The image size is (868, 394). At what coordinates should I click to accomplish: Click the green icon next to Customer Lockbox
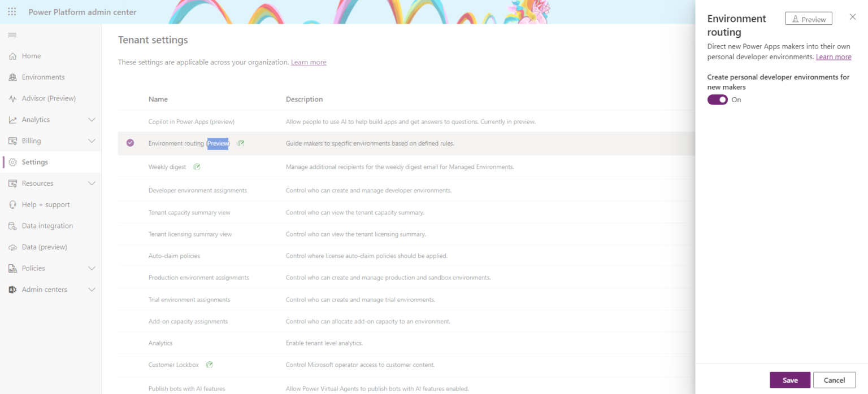(209, 364)
